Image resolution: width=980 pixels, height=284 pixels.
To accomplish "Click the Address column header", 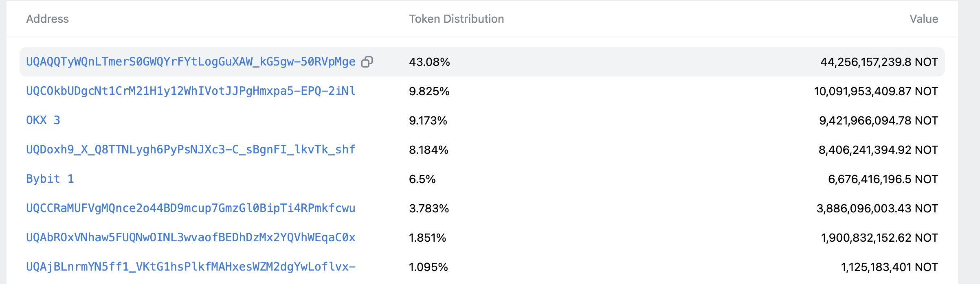I will 47,19.
